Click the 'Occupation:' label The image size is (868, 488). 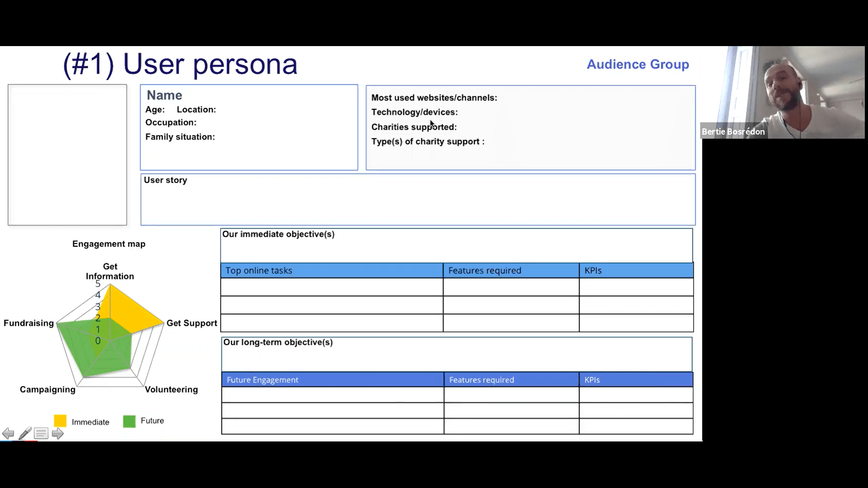click(171, 122)
